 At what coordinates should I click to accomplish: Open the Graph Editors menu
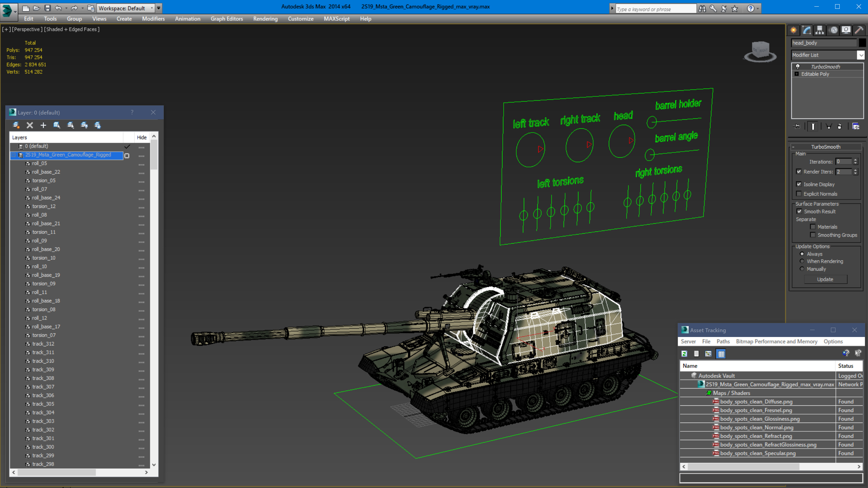click(227, 19)
